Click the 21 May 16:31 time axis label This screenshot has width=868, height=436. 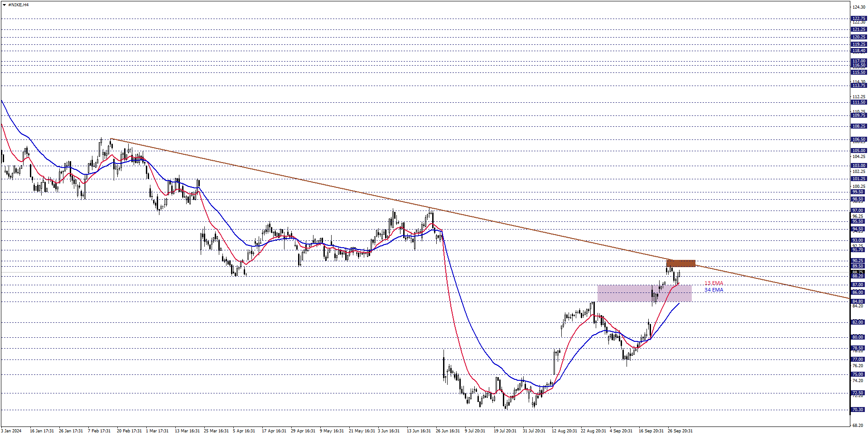[362, 431]
